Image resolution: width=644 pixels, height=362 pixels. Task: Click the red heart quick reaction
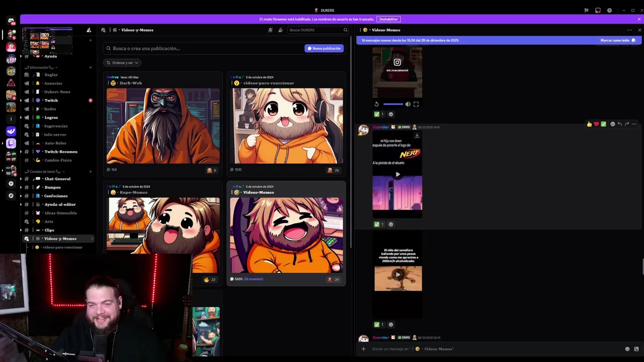click(596, 124)
